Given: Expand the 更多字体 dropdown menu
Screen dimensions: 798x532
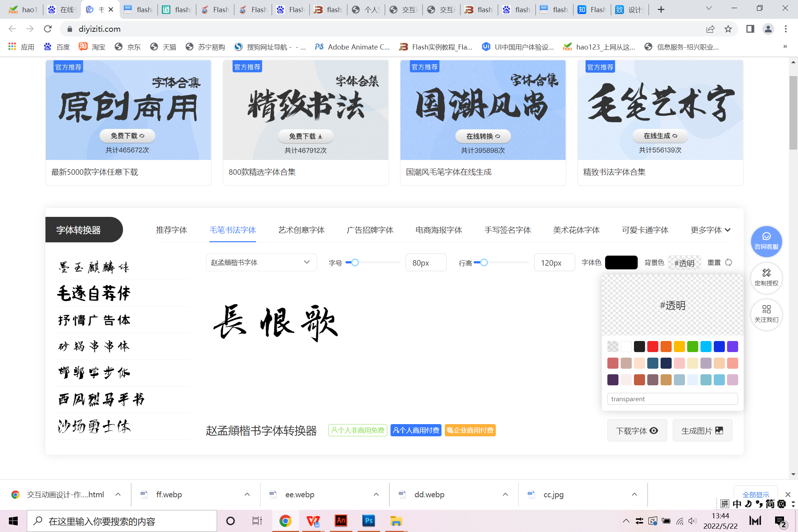Looking at the screenshot, I should 710,230.
